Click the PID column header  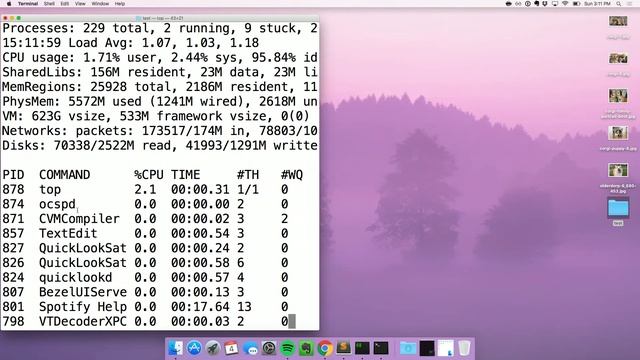point(13,175)
